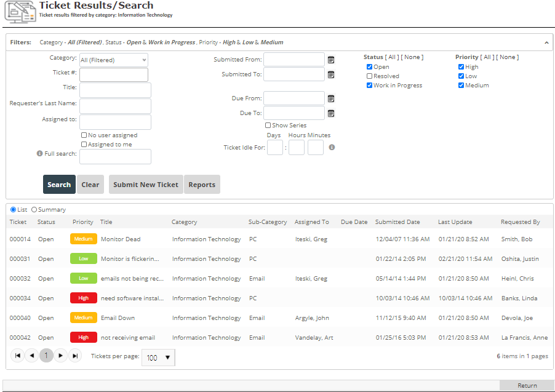
Task: Collapse the Filters panel chevron
Action: (x=546, y=42)
